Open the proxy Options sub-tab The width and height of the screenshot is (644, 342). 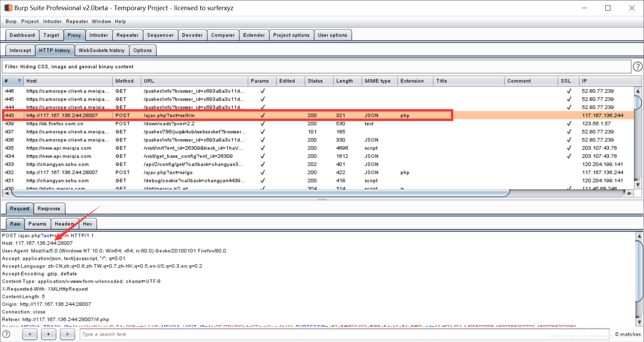pyautogui.click(x=143, y=50)
